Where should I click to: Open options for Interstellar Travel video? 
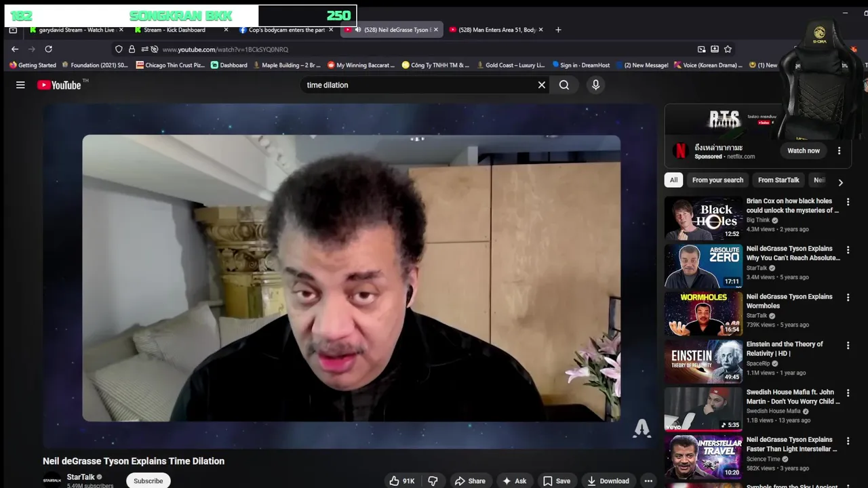coord(848,440)
